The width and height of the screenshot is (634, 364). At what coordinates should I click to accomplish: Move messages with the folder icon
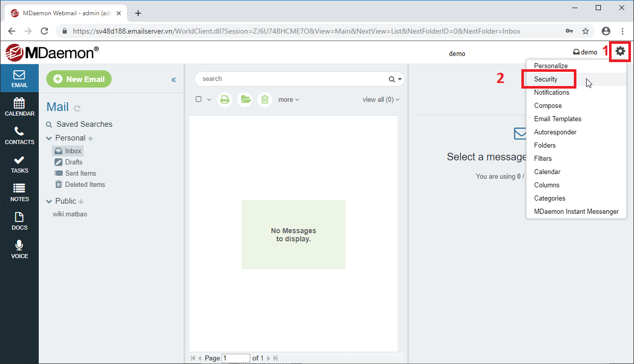(x=245, y=99)
